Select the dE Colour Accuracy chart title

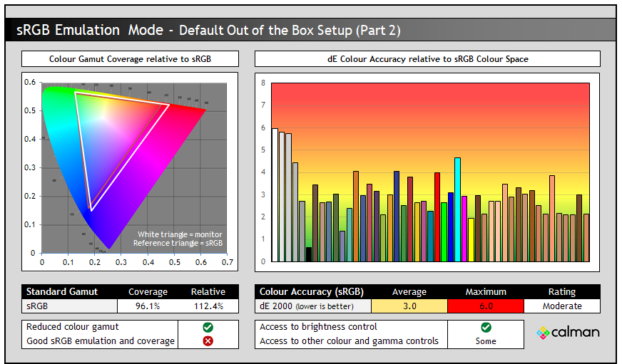click(427, 59)
